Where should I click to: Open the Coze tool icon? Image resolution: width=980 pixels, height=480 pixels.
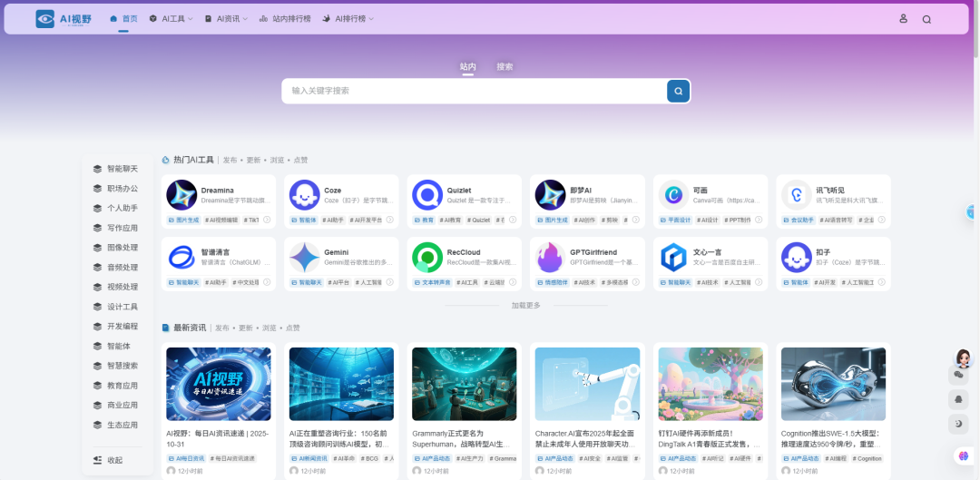coord(305,195)
